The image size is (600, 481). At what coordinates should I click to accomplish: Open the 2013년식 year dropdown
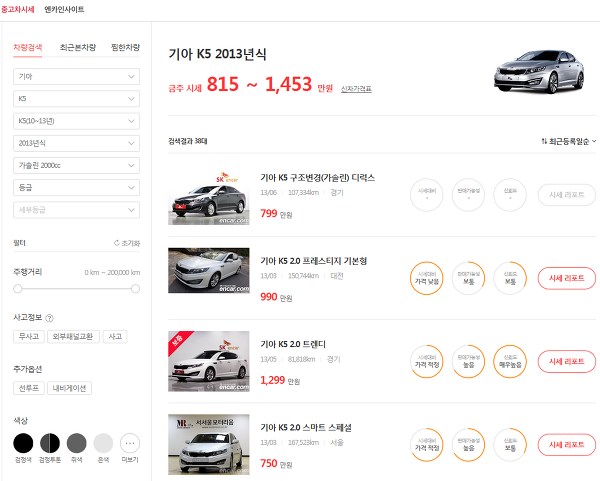77,143
